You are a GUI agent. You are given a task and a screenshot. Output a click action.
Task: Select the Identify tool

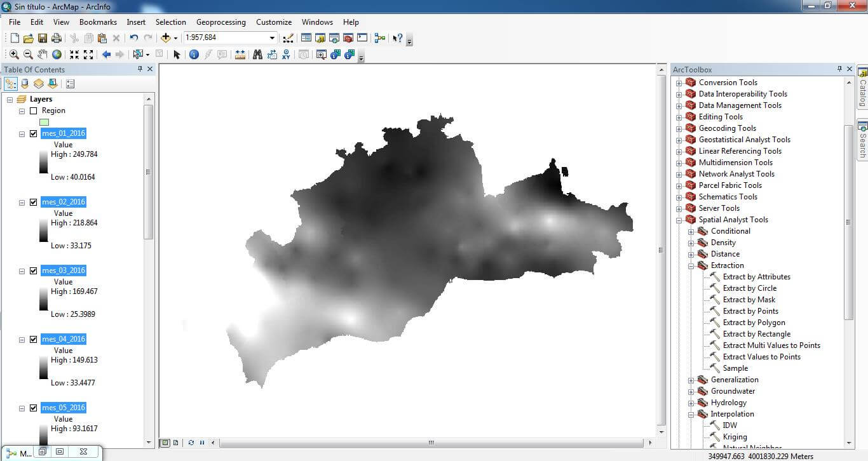point(194,55)
